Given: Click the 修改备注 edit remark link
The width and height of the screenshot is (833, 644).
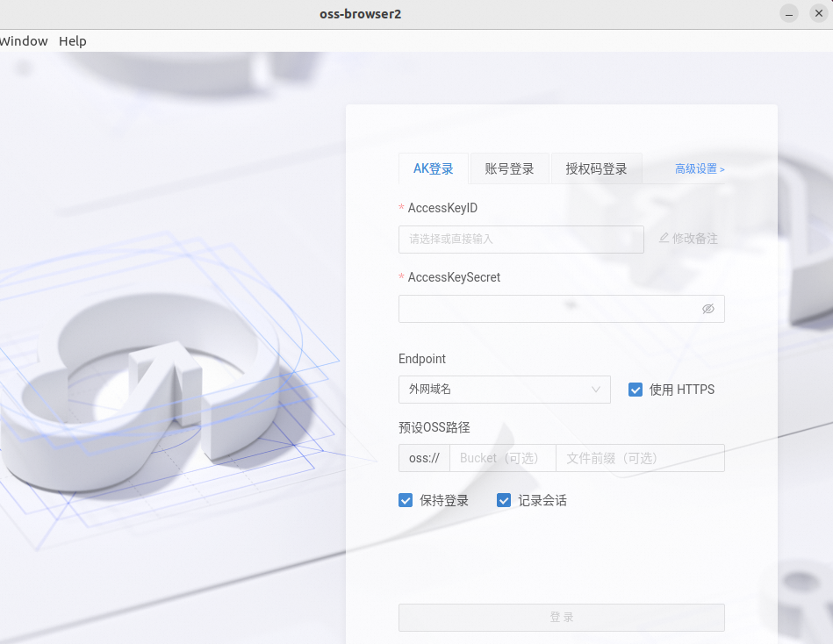Looking at the screenshot, I should tap(688, 239).
